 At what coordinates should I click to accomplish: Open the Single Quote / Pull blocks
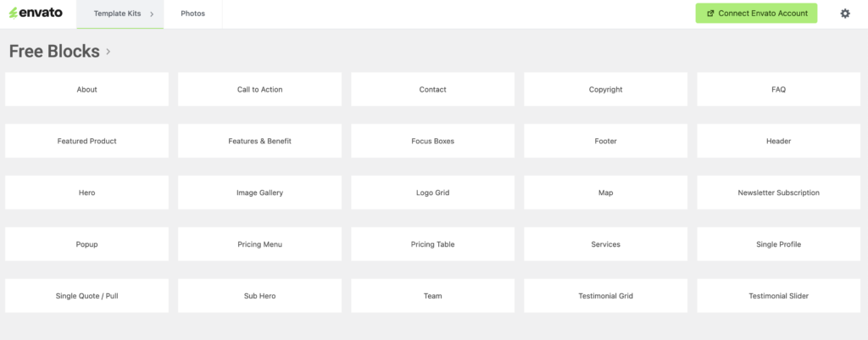(87, 296)
